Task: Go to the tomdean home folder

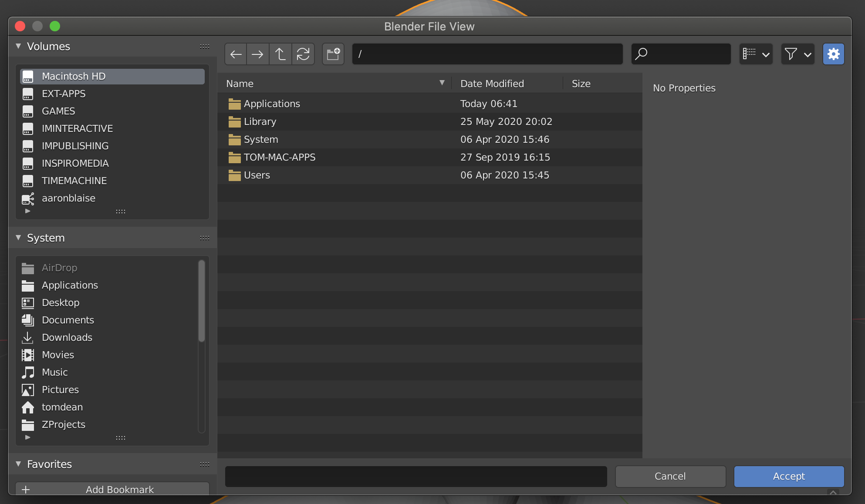Action: tap(109, 407)
